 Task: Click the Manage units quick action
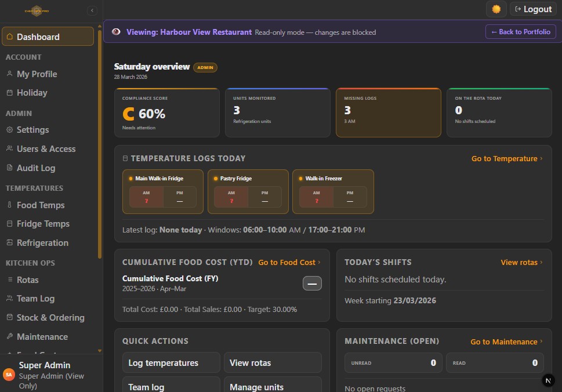point(273,385)
